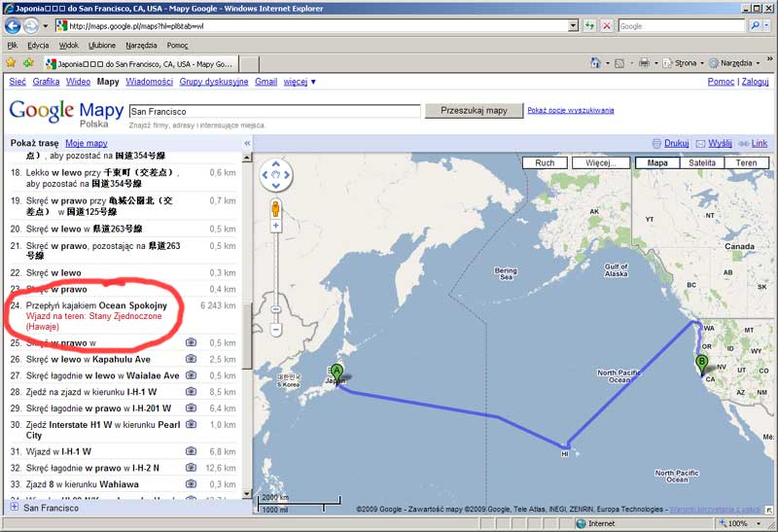The width and height of the screenshot is (778, 532).
Task: Click the San Francisco map search field
Action: pyautogui.click(x=275, y=111)
